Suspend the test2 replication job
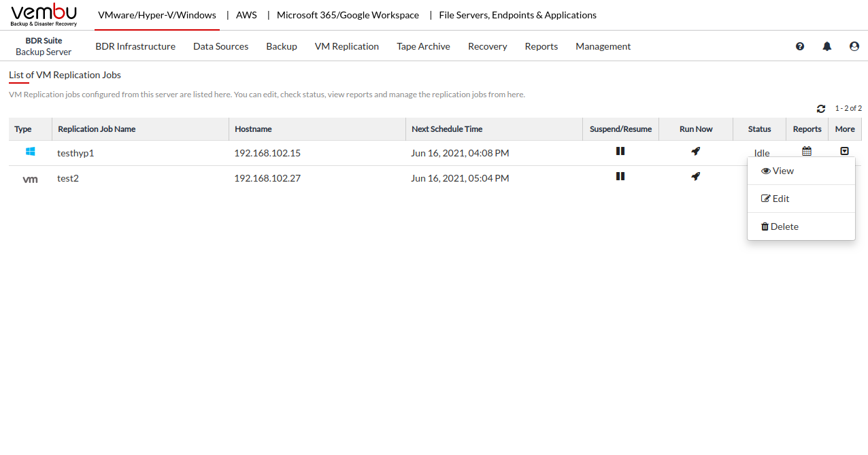Image resolution: width=868 pixels, height=455 pixels. [x=620, y=176]
